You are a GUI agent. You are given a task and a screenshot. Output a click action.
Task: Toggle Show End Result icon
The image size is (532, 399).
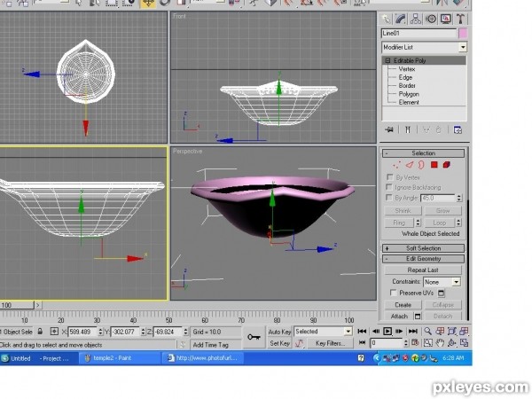[408, 129]
